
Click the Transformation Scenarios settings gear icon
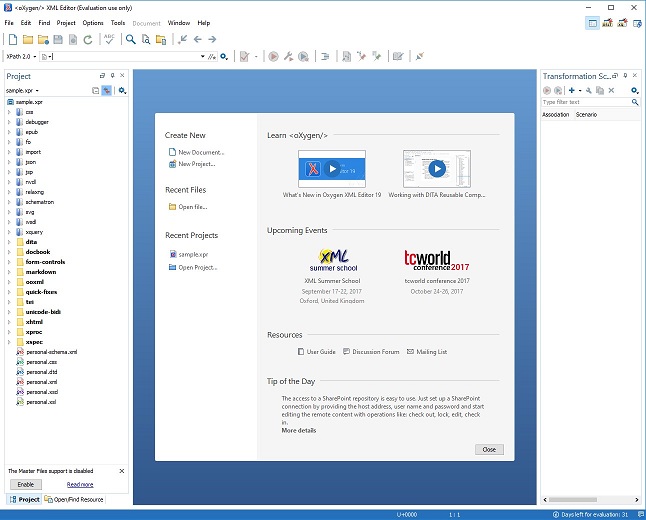point(635,90)
